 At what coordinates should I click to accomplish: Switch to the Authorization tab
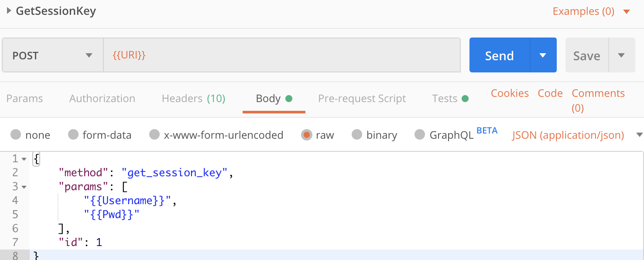pos(102,99)
